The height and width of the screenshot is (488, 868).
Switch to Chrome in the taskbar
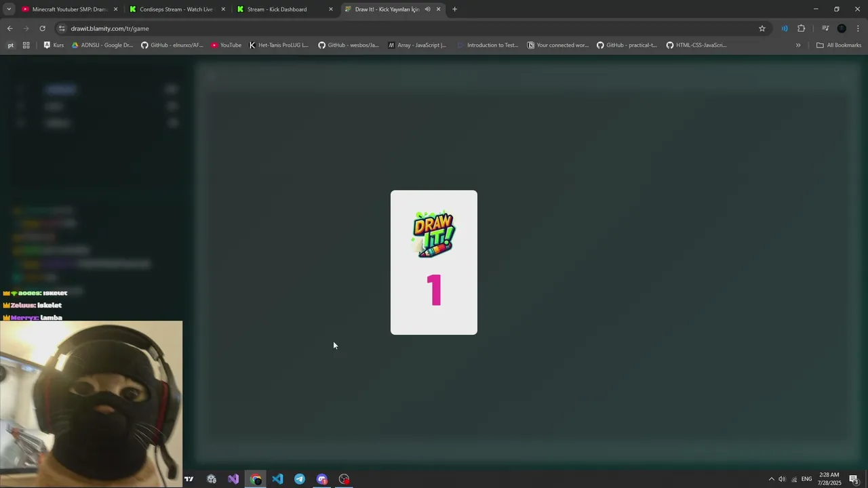pyautogui.click(x=256, y=479)
